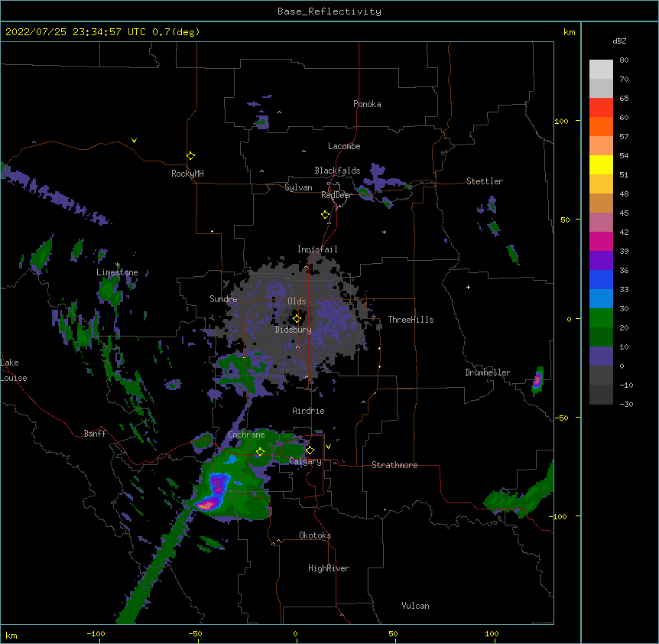Select the red swatch between 65 and 60 dBZ
659x644 pixels.
point(601,108)
